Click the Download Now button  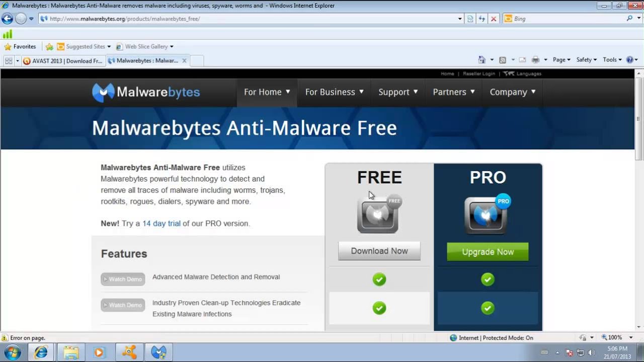379,251
